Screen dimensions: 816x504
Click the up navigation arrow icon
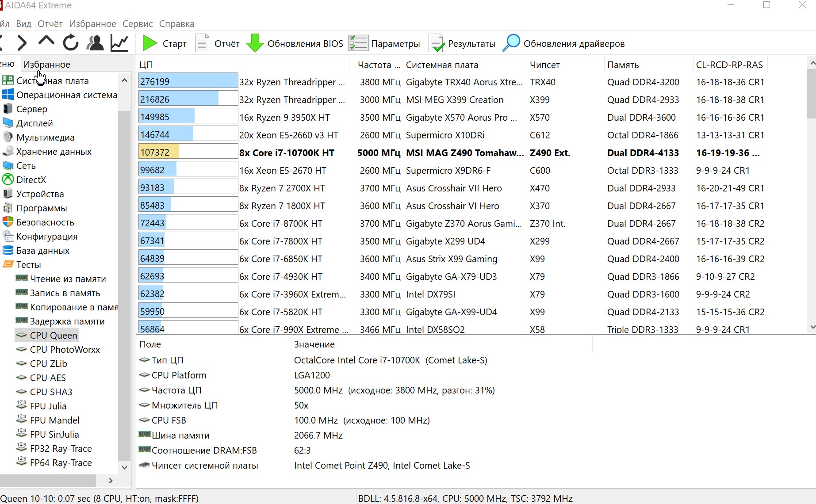[46, 42]
